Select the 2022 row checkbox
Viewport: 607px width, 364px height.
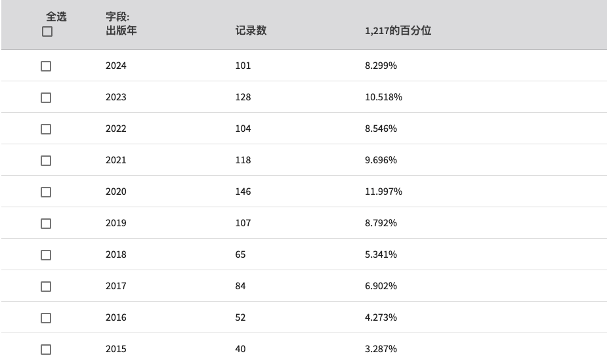point(46,129)
